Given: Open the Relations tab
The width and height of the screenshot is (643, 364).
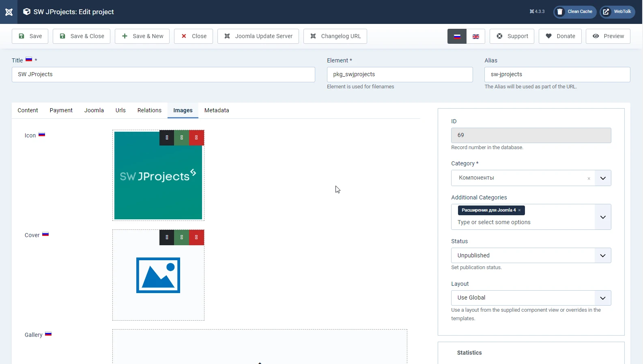Looking at the screenshot, I should [x=149, y=110].
